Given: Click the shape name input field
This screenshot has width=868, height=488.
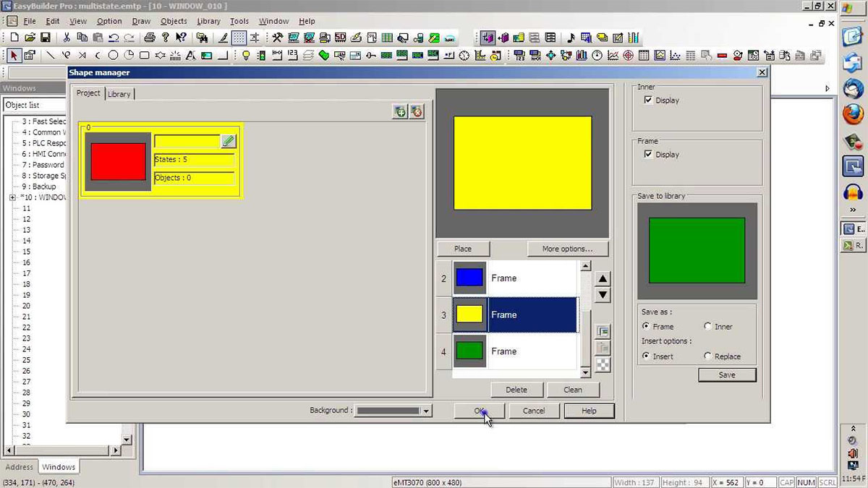Looking at the screenshot, I should [x=187, y=141].
